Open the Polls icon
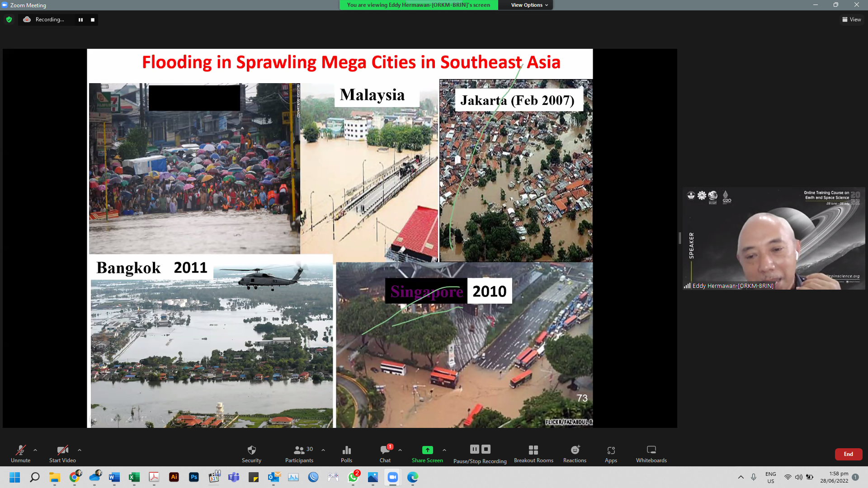868x488 pixels. point(346,450)
